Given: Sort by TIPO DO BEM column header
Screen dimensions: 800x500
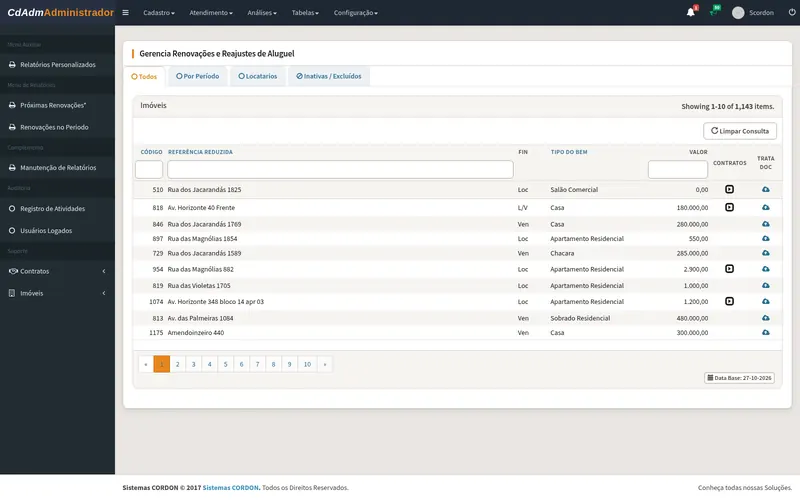Looking at the screenshot, I should coord(569,152).
